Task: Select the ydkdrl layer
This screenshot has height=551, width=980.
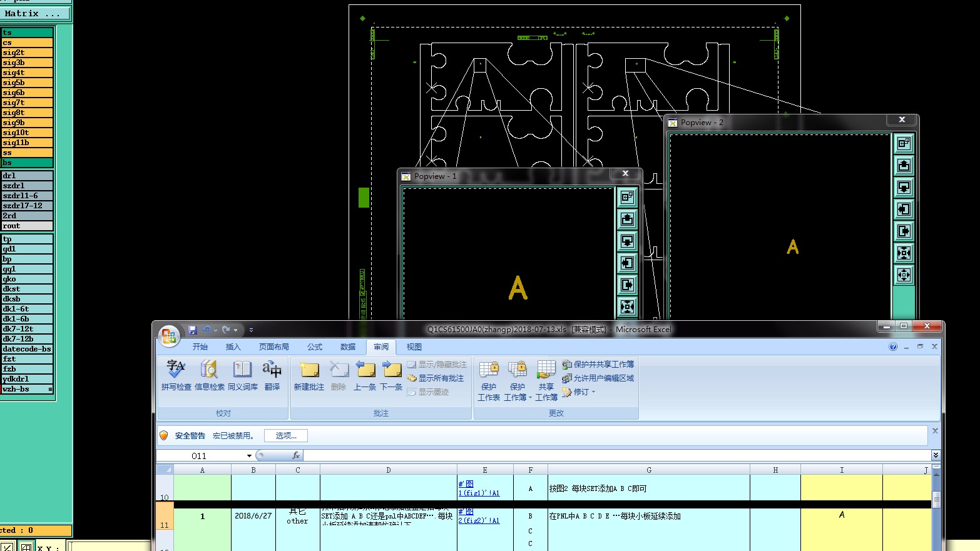Action: click(27, 379)
